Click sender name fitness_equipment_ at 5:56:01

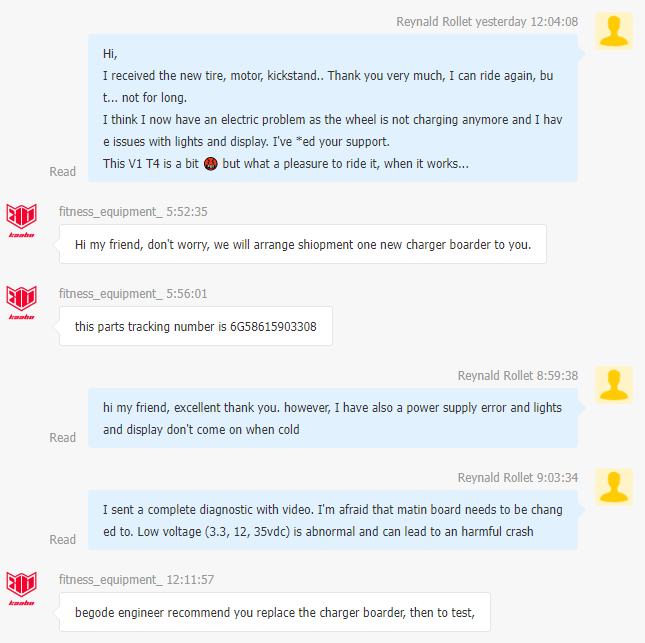point(111,294)
